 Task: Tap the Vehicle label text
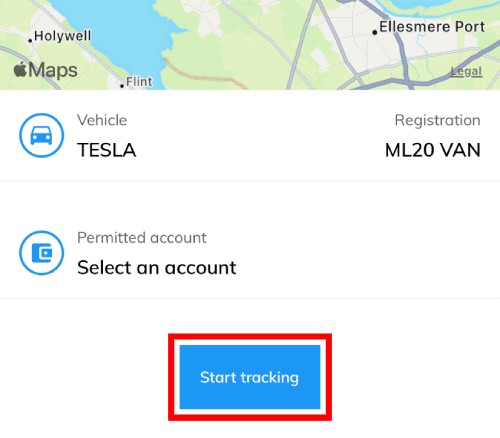[102, 120]
